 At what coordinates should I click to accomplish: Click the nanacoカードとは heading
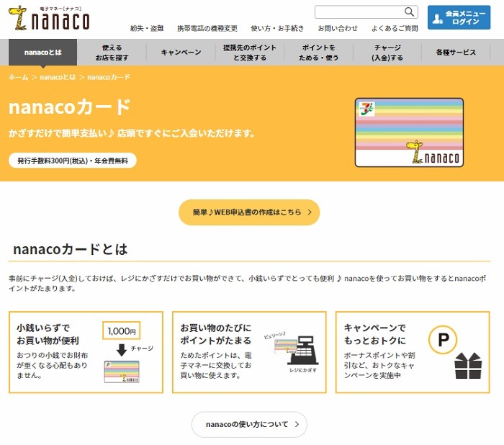click(71, 249)
